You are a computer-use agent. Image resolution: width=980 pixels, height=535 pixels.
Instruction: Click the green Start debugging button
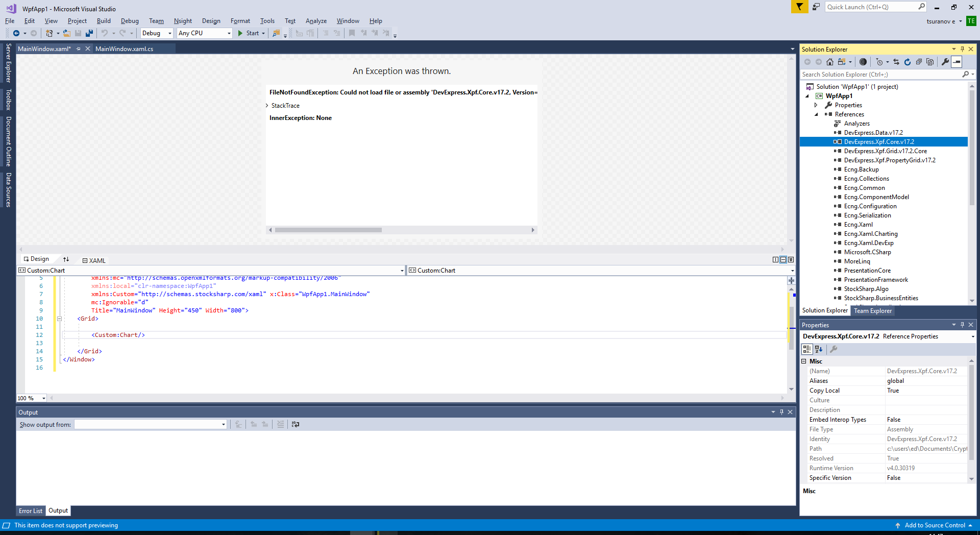[x=249, y=33]
